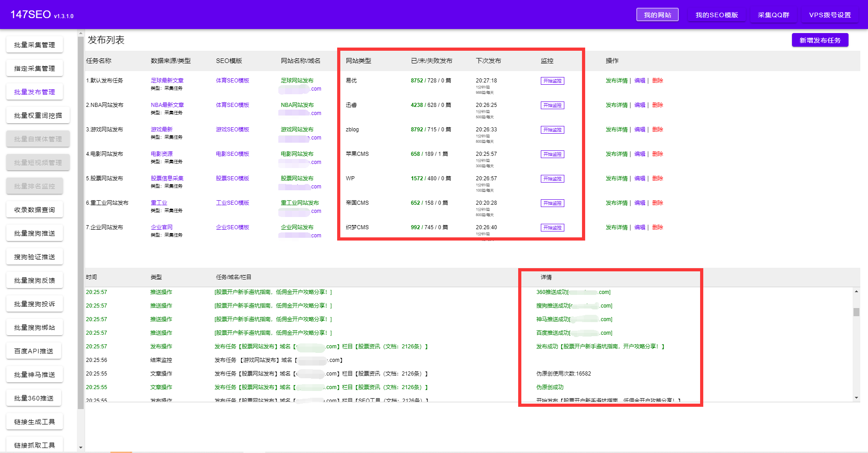868x453 pixels.
Task: Open the 足球网站发布 site link
Action: (297, 81)
